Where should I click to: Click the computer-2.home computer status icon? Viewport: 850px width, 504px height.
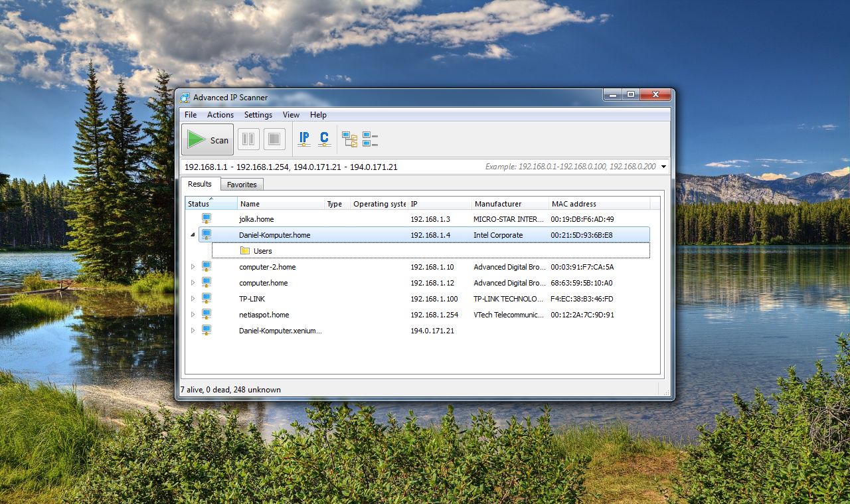tap(207, 266)
